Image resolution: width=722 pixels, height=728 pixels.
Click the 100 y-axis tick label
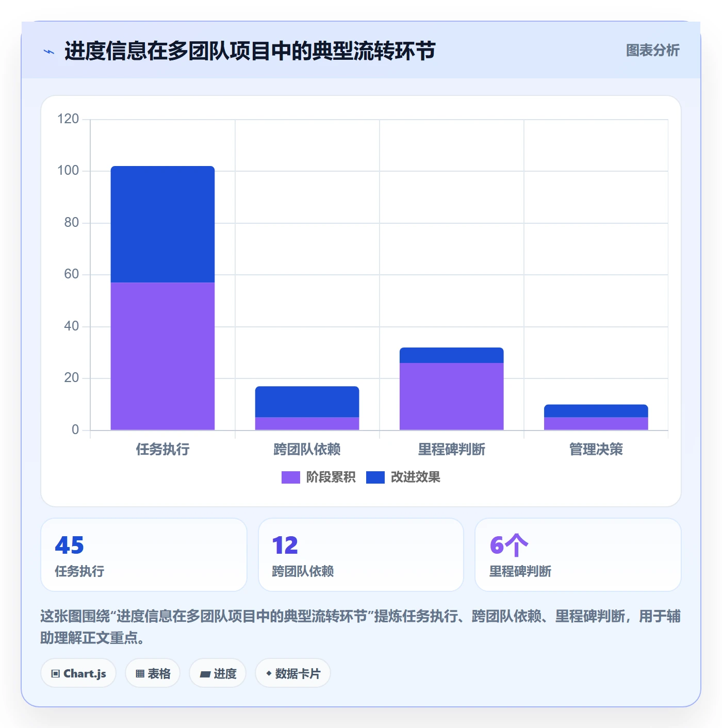tap(68, 171)
